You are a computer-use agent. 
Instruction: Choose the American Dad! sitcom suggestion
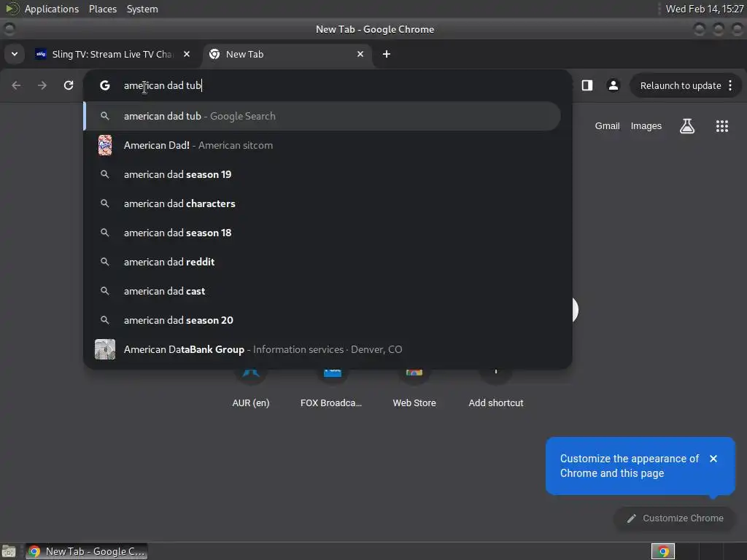point(322,145)
